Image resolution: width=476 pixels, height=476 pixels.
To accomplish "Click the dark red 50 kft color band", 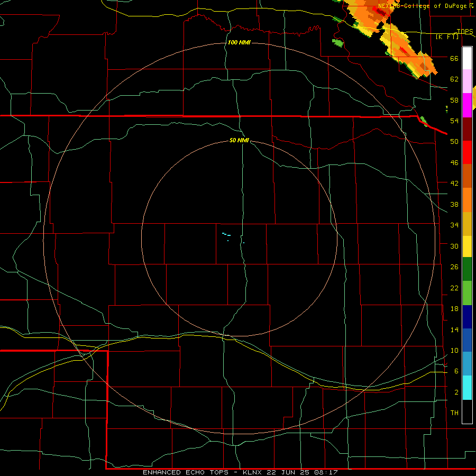I will click(467, 129).
